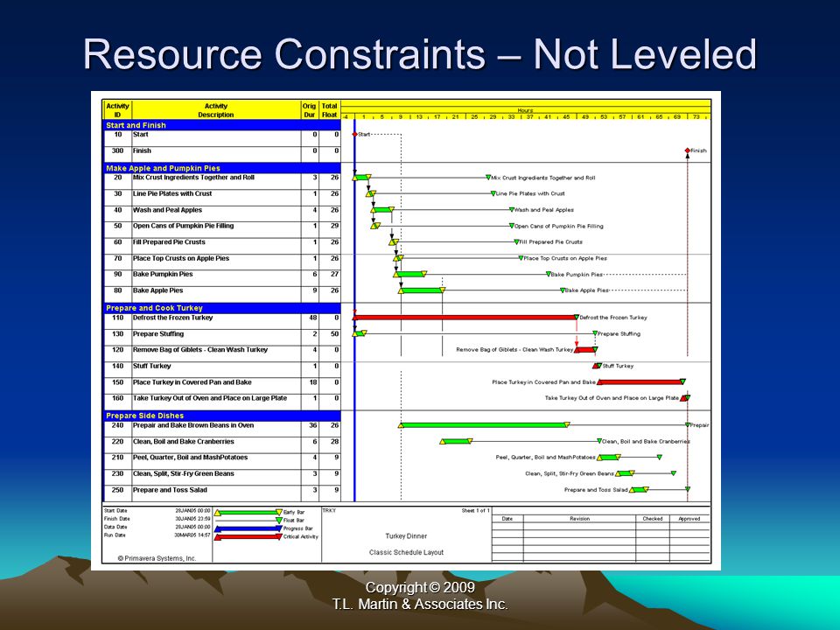Select Take Turkey Out of Oven row
This screenshot has height=630, width=840.
[221, 402]
